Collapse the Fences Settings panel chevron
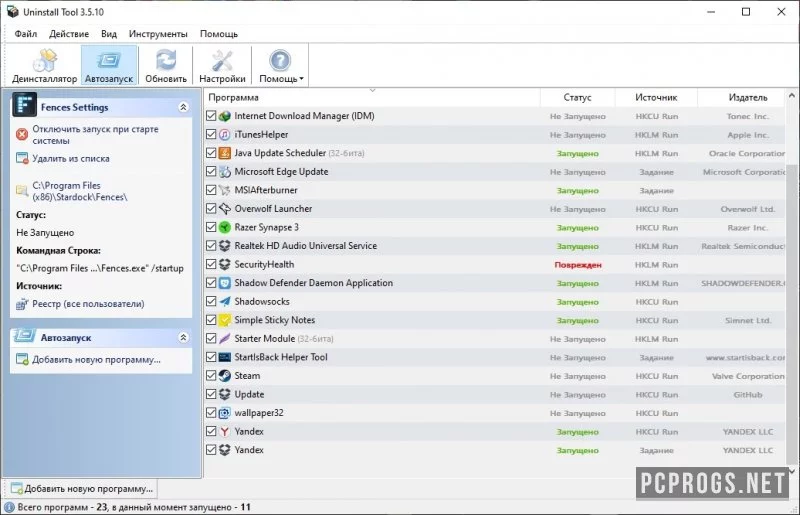 [183, 107]
